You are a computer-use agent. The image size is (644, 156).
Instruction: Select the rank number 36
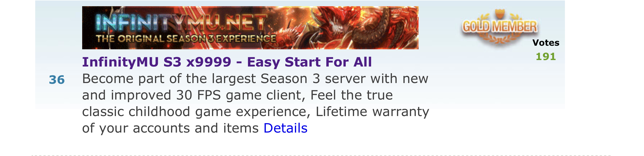coord(57,80)
